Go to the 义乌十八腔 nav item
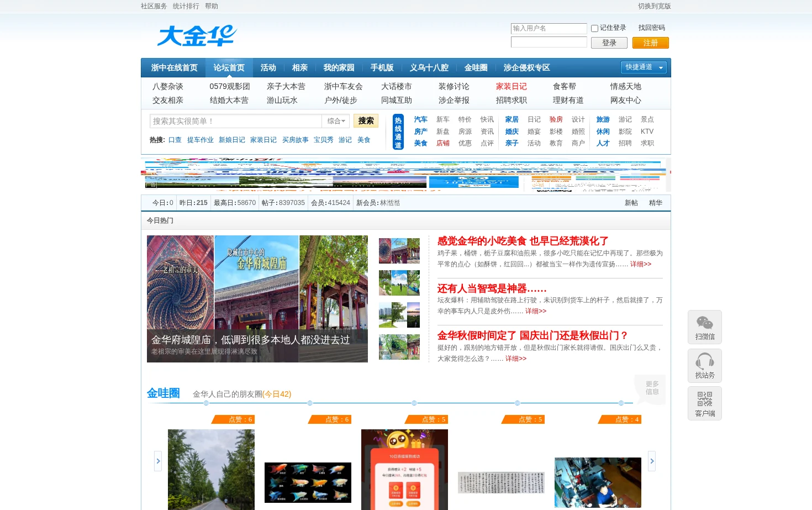This screenshot has height=510, width=812. click(x=429, y=67)
